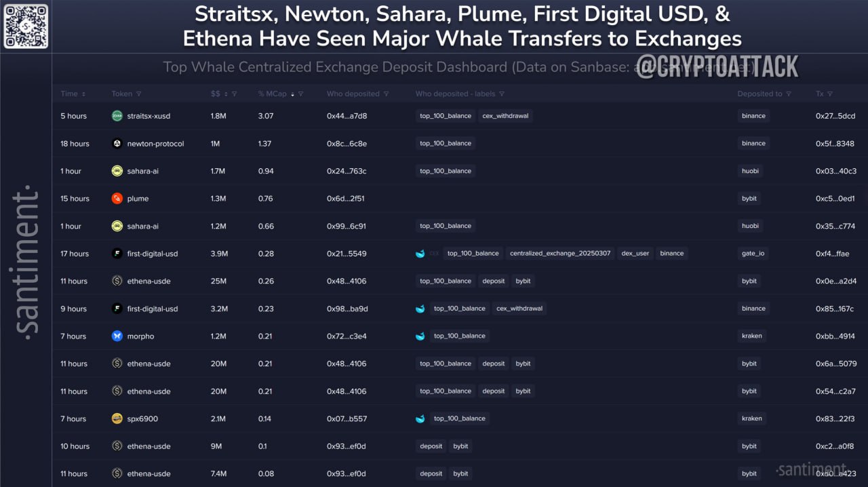Click the plume token icon
Image resolution: width=868 pixels, height=487 pixels.
[x=117, y=199]
